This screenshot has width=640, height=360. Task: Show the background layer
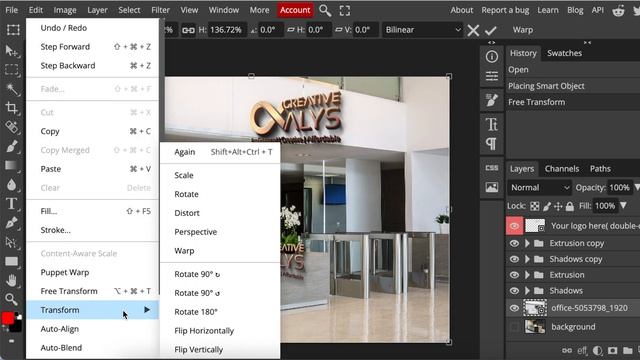(514, 327)
